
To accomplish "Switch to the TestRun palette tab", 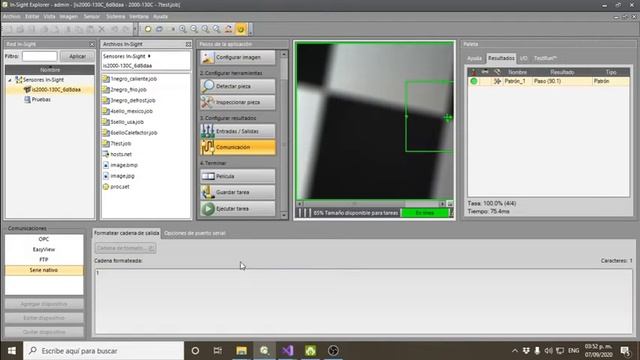I will tap(545, 58).
